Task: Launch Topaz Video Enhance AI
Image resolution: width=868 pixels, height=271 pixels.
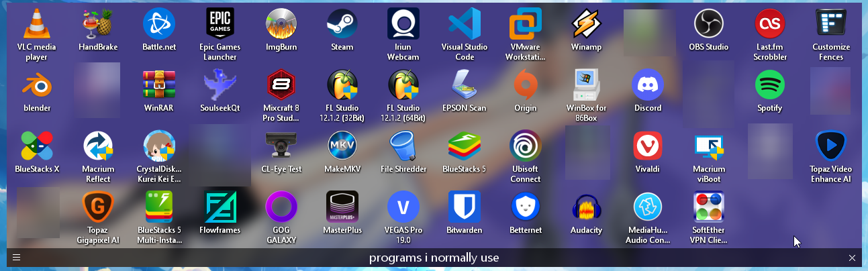Action: pyautogui.click(x=831, y=147)
